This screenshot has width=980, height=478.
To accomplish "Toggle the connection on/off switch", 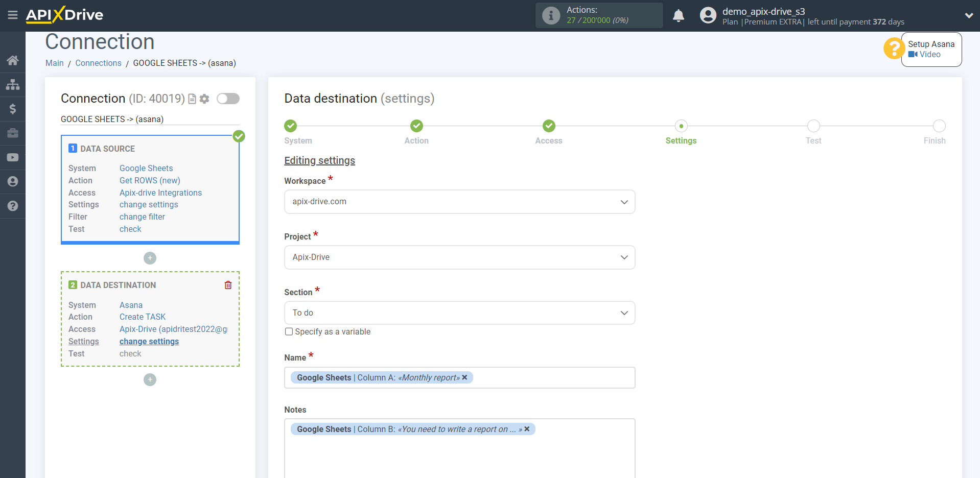I will click(228, 99).
